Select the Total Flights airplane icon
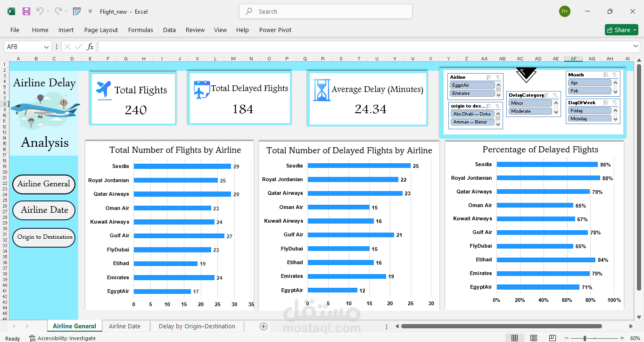Image resolution: width=644 pixels, height=342 pixels. (104, 90)
